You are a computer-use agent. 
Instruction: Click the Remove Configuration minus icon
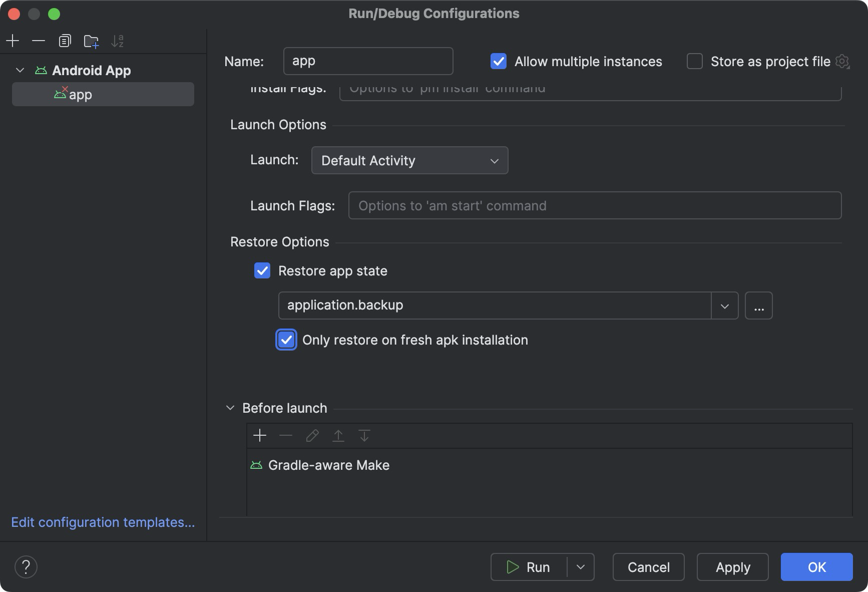39,41
